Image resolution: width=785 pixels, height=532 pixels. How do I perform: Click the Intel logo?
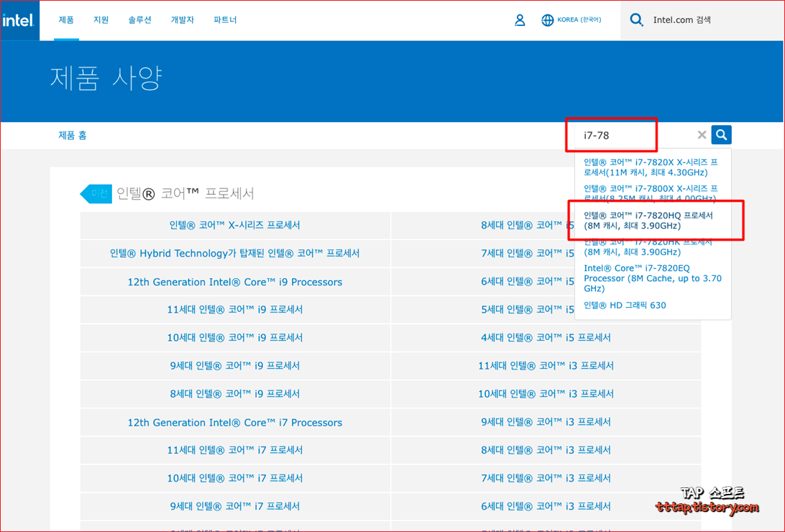point(18,21)
